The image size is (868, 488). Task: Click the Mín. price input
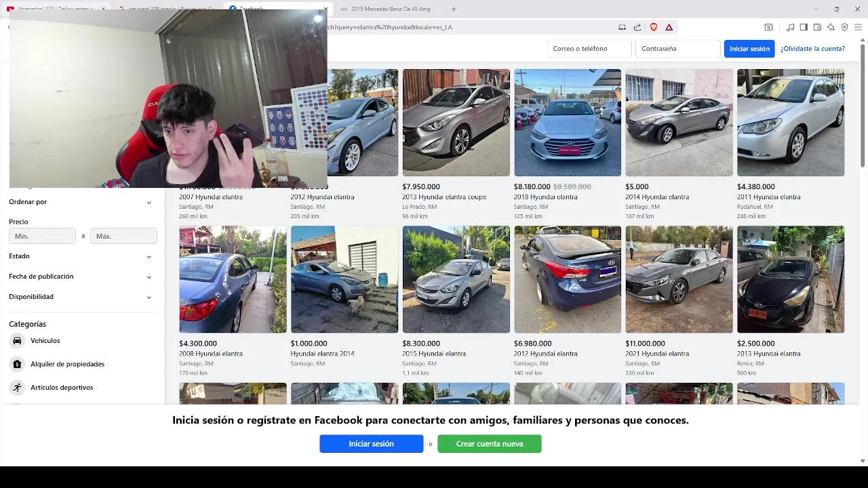tap(42, 236)
